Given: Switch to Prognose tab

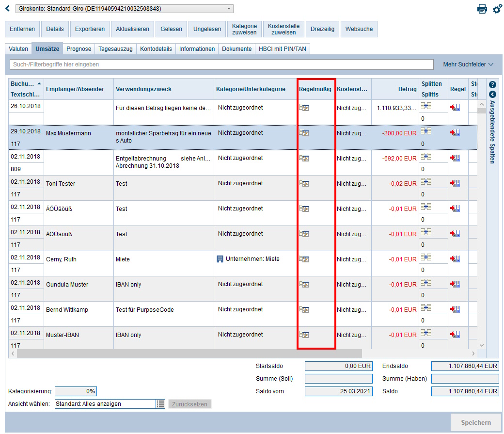Looking at the screenshot, I should 79,49.
